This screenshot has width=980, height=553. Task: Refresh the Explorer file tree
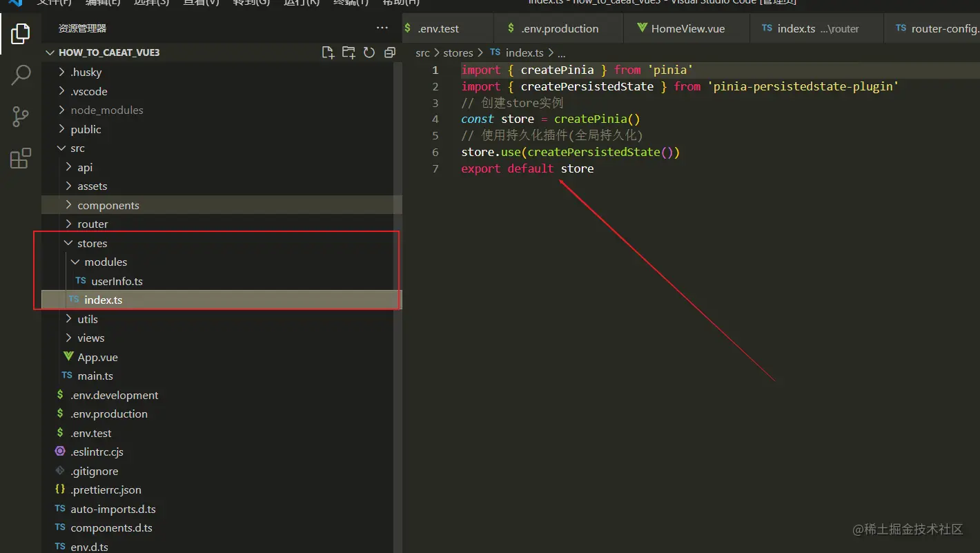369,52
